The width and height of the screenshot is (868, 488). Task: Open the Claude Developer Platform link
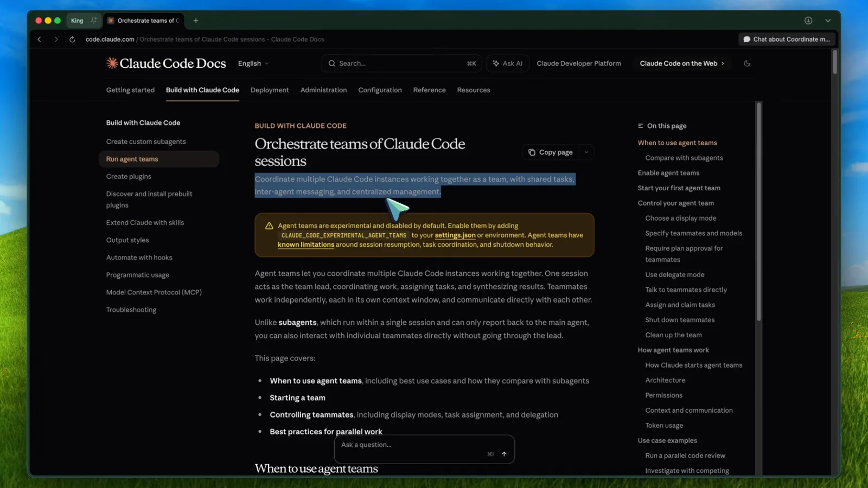(x=579, y=63)
